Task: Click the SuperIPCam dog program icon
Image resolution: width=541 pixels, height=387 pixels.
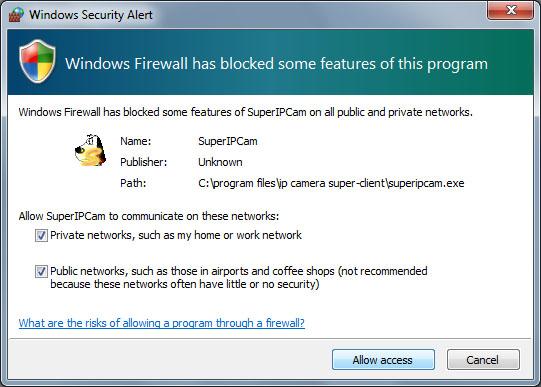Action: [90, 150]
